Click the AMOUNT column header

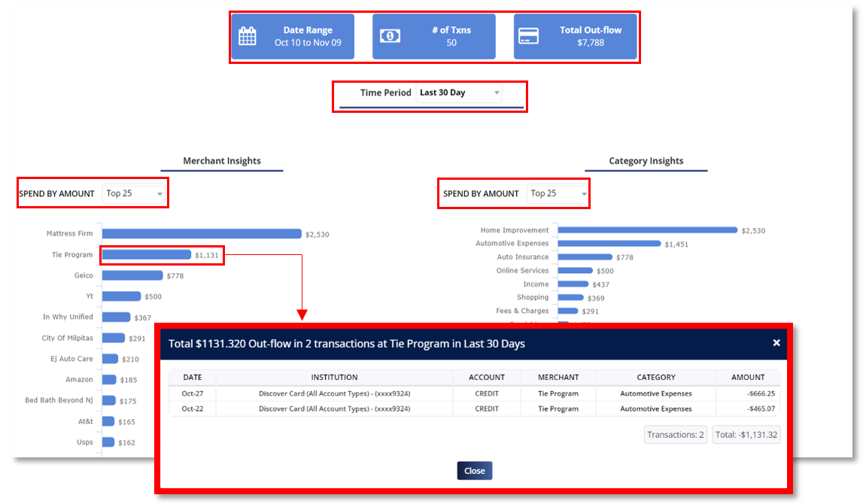[x=748, y=378]
